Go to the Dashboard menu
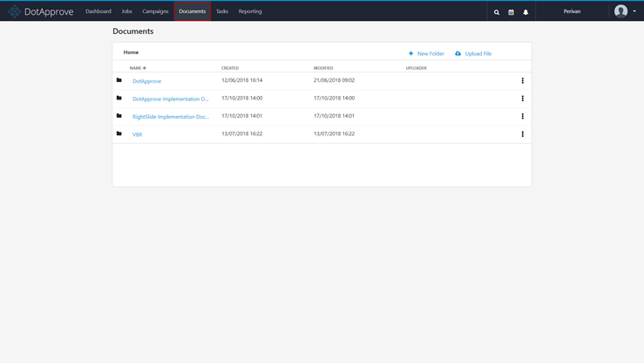Image resolution: width=644 pixels, height=363 pixels. click(98, 11)
